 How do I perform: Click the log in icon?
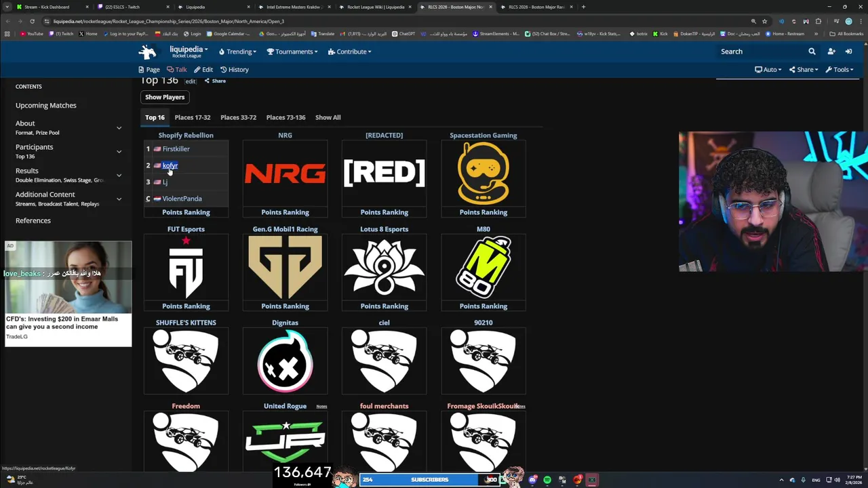(x=848, y=52)
